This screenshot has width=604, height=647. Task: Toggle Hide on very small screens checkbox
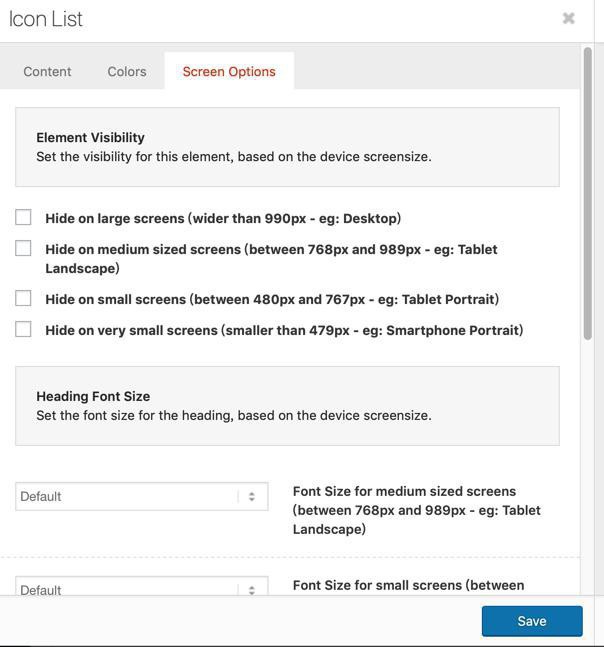(23, 329)
